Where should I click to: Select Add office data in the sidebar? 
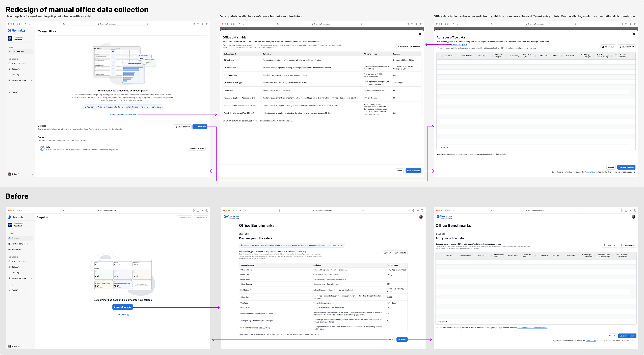click(x=18, y=51)
